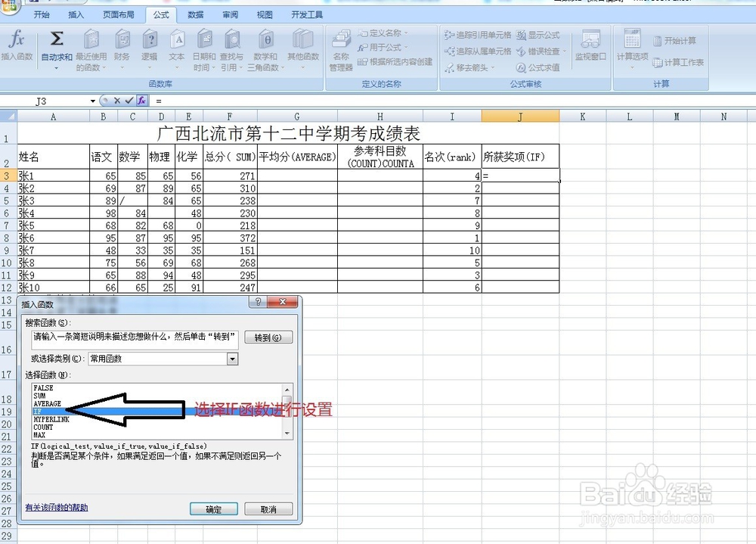
Task: Switch to the 数据 ribbon tab
Action: pos(194,14)
